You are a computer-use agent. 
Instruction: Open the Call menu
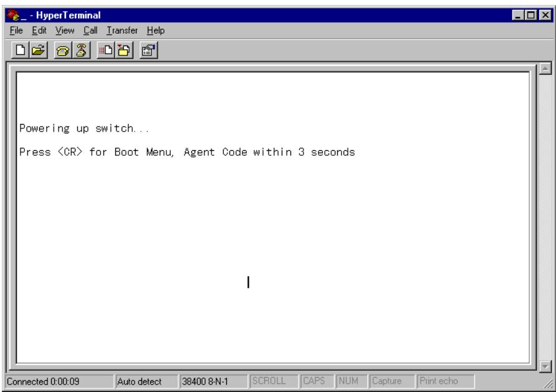[x=90, y=31]
